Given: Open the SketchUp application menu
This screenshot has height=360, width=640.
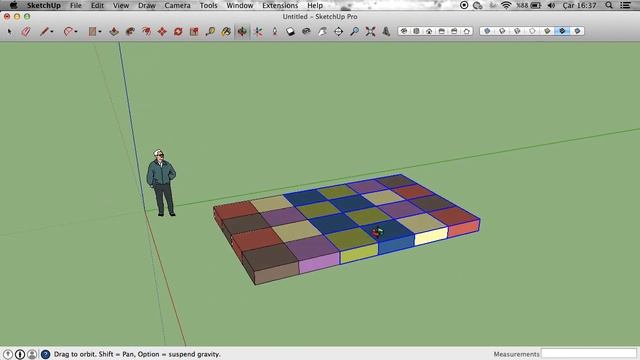Looking at the screenshot, I should 44,5.
